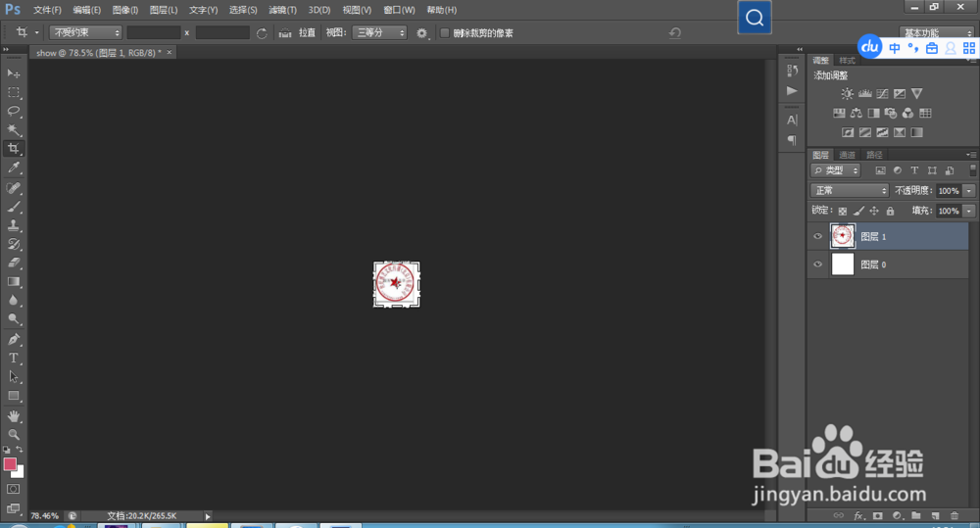Enable delete cropped pixels checkbox
This screenshot has width=980, height=528.
pos(444,33)
